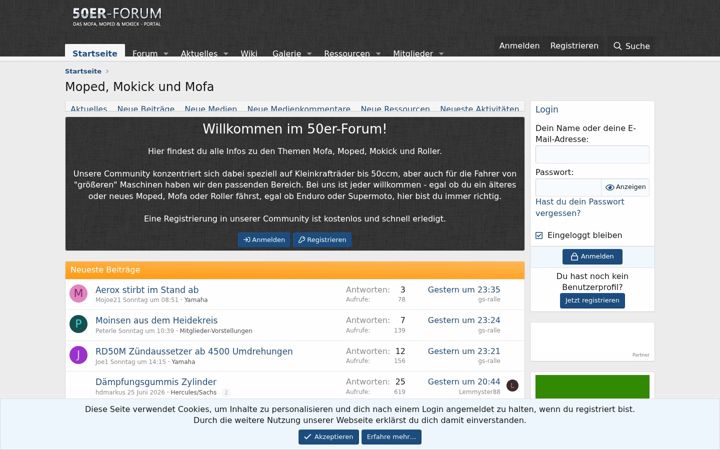Viewport: 720px width, 450px height.
Task: Open the Ressourcen navigation item
Action: tap(347, 54)
